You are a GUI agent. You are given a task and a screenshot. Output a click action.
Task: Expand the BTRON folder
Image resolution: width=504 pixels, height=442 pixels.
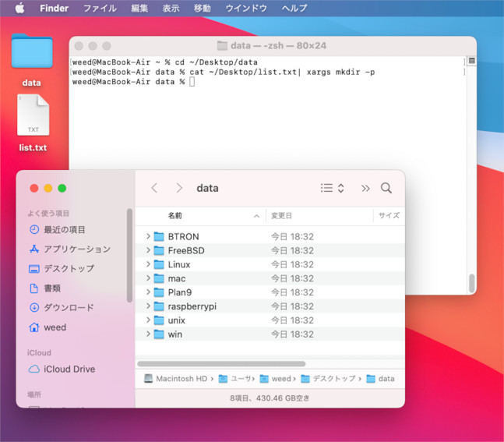[148, 236]
